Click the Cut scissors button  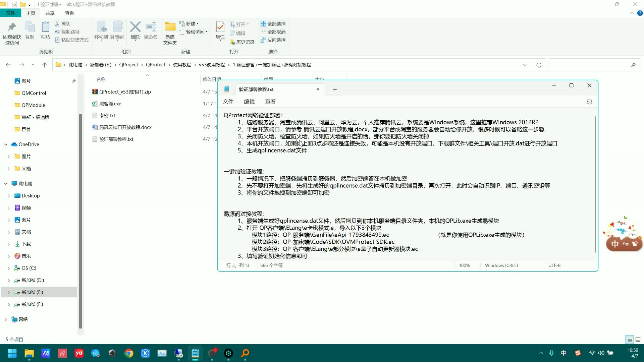[x=63, y=24]
